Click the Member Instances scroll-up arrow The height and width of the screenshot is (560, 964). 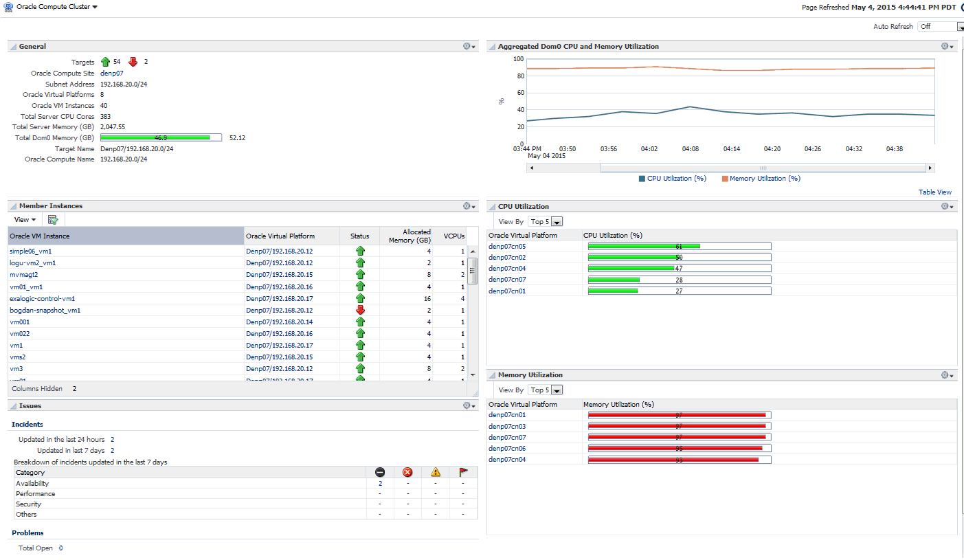[x=472, y=251]
